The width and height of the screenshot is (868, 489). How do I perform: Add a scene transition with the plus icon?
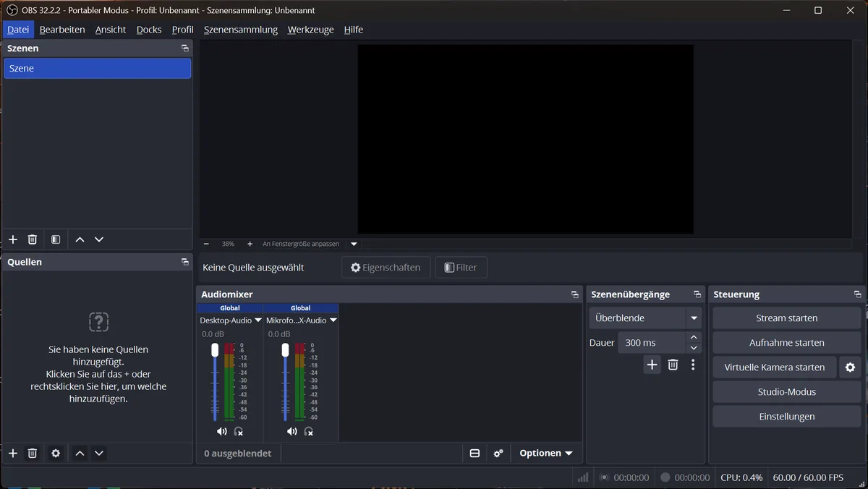pyautogui.click(x=652, y=365)
